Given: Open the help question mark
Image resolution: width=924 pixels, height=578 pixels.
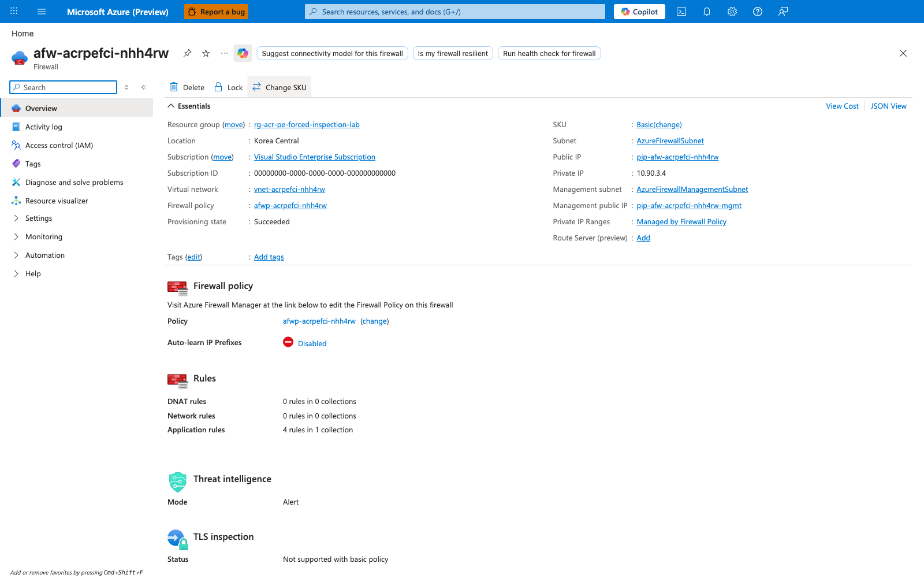Looking at the screenshot, I should pos(758,12).
